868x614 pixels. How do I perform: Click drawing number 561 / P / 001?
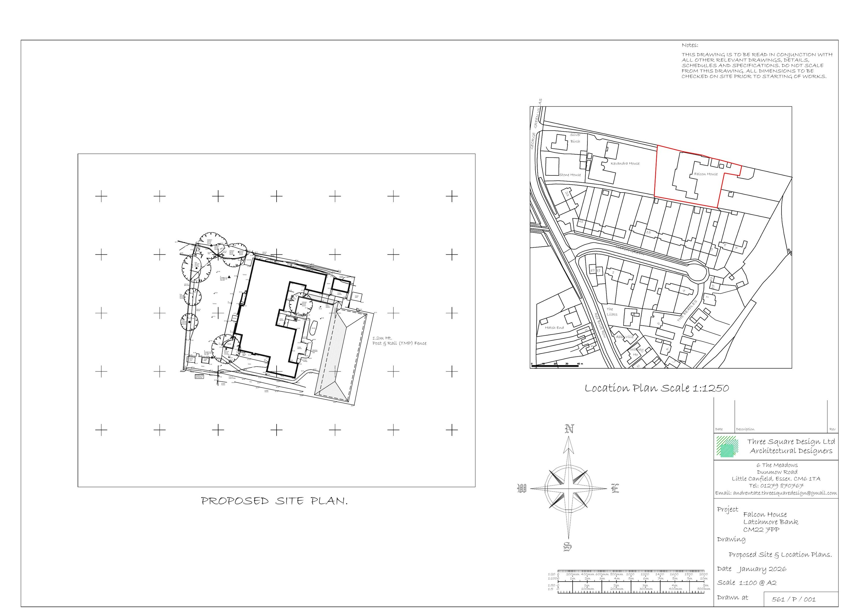794,599
